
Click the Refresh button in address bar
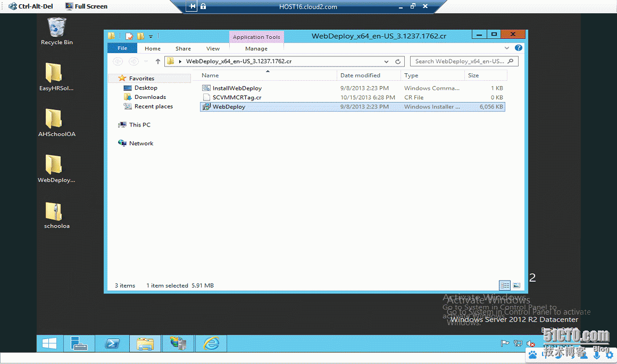pos(398,61)
